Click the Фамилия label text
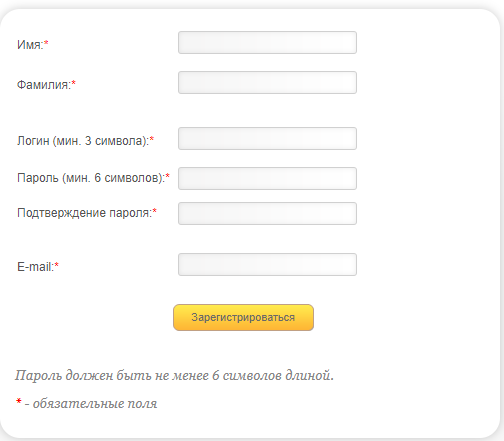 click(44, 85)
